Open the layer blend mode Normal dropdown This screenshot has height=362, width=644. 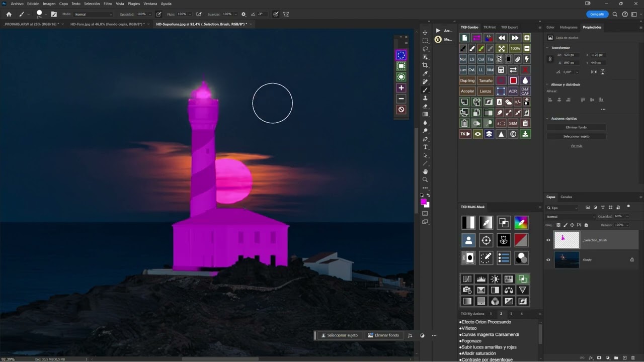point(571,217)
